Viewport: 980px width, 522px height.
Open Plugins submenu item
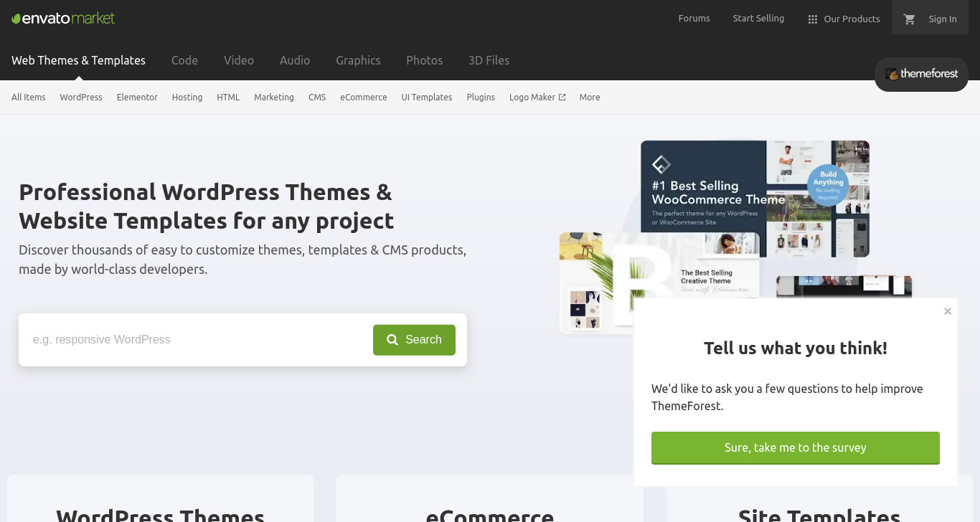(x=481, y=98)
